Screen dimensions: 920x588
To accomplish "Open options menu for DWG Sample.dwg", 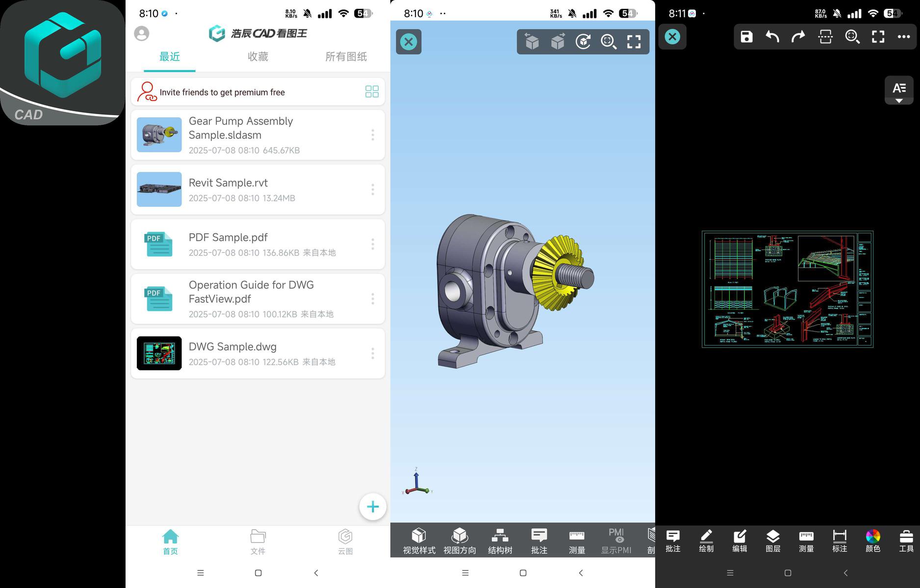I will tap(373, 353).
